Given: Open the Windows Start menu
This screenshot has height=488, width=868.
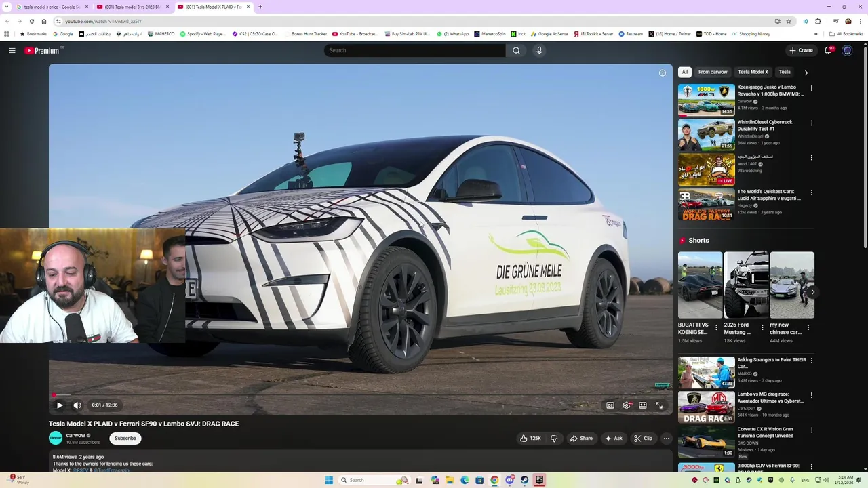Looking at the screenshot, I should tap(329, 480).
